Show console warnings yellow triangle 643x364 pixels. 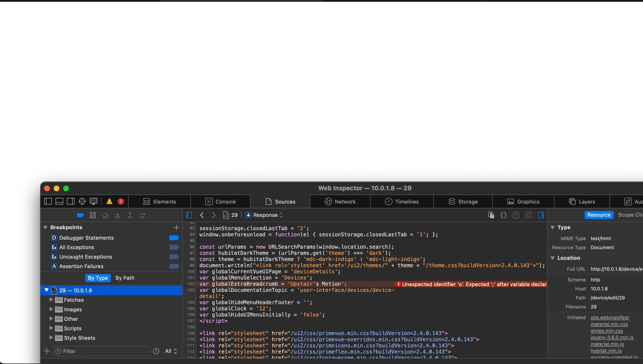110,201
